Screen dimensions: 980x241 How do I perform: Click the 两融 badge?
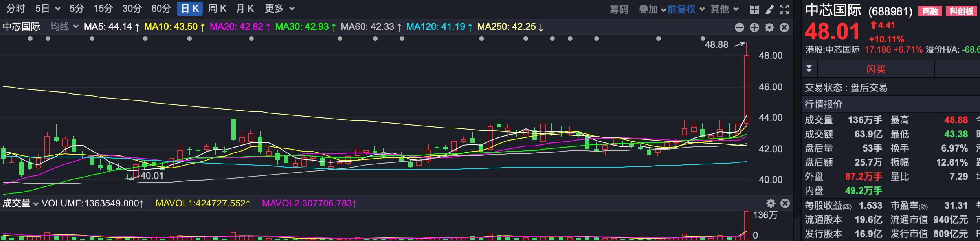pyautogui.click(x=930, y=11)
